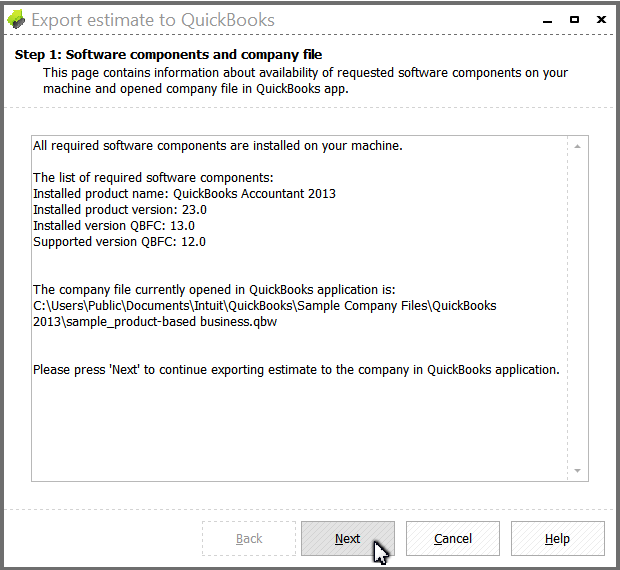Close the Export estimate to QuickBooks dialog
620x570 pixels.
tap(601, 19)
